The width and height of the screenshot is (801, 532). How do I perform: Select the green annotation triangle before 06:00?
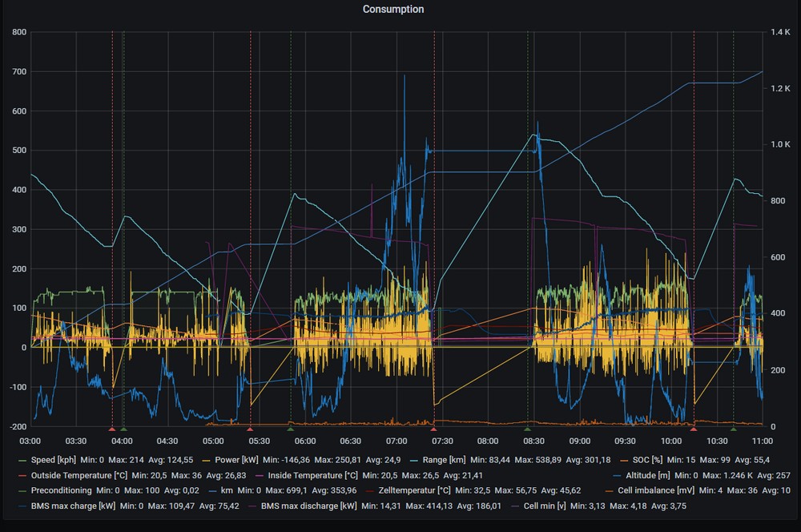click(291, 429)
